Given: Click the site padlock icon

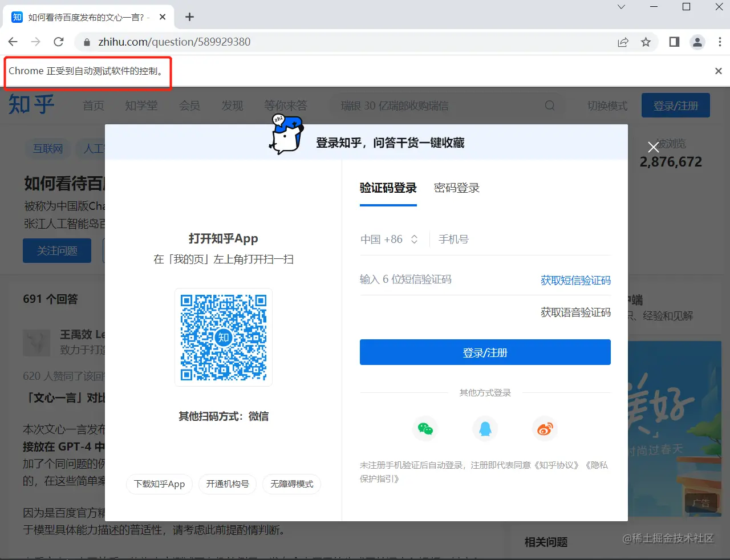Looking at the screenshot, I should [x=87, y=42].
